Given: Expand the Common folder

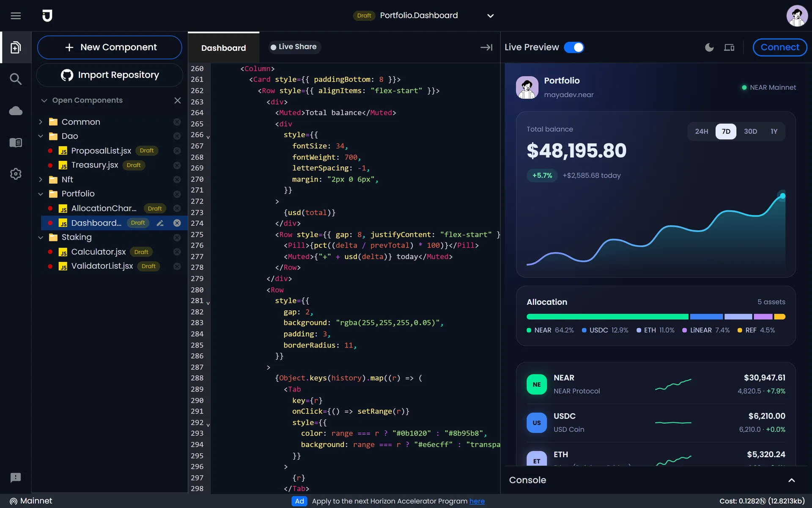Looking at the screenshot, I should (x=41, y=122).
